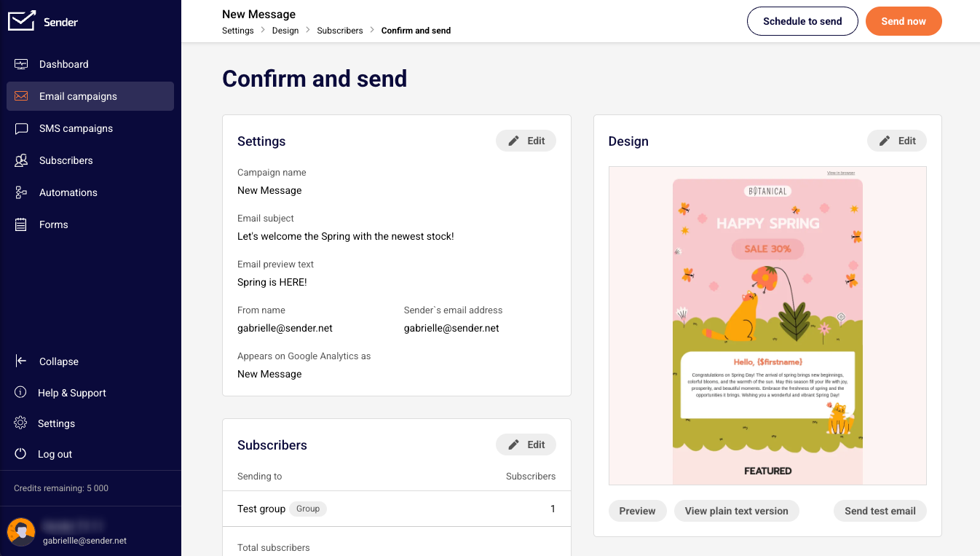Click Schedule to send button
Viewport: 980px width, 556px height.
[802, 21]
